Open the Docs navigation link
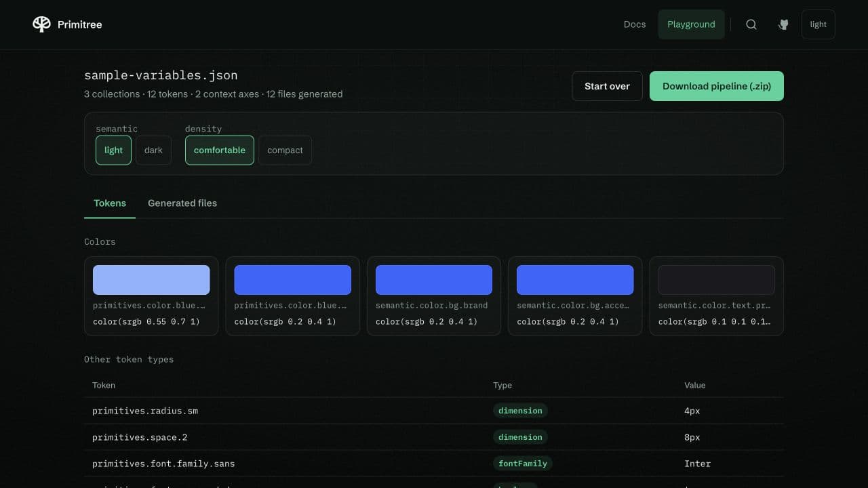This screenshot has width=868, height=488. pos(635,24)
